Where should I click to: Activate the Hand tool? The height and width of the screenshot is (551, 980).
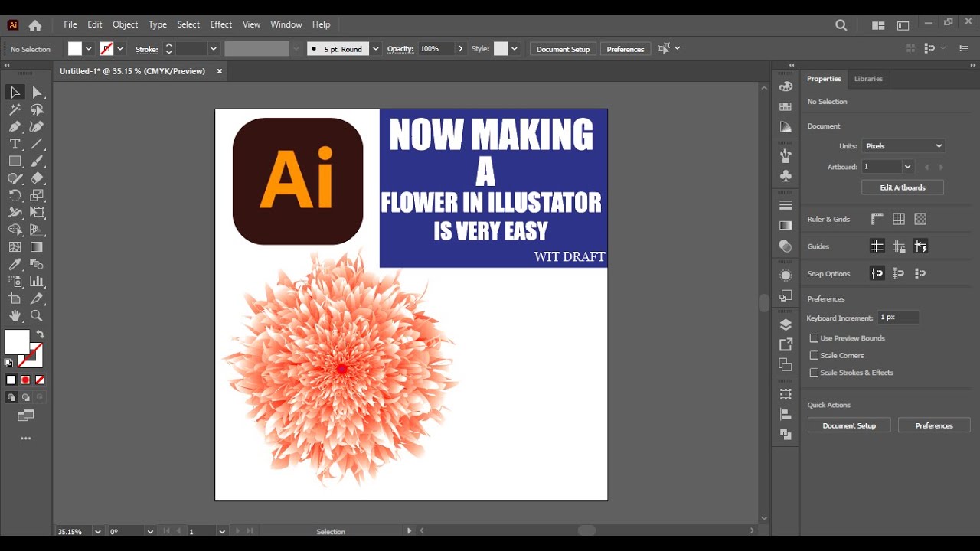coord(15,315)
